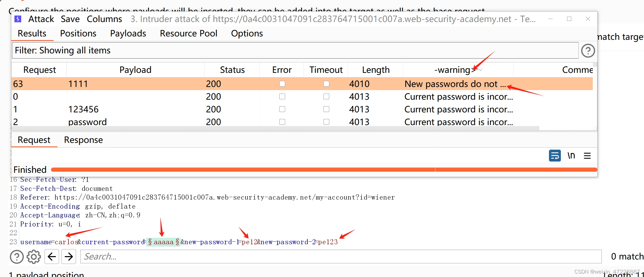The height and width of the screenshot is (277, 644).
Task: Click new-password-2 value pe123
Action: [x=328, y=242]
